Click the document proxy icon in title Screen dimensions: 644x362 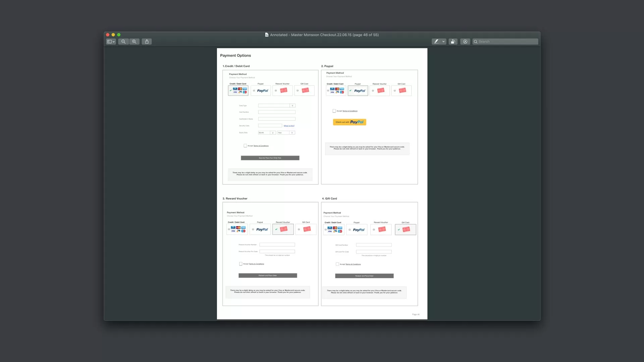tap(267, 35)
